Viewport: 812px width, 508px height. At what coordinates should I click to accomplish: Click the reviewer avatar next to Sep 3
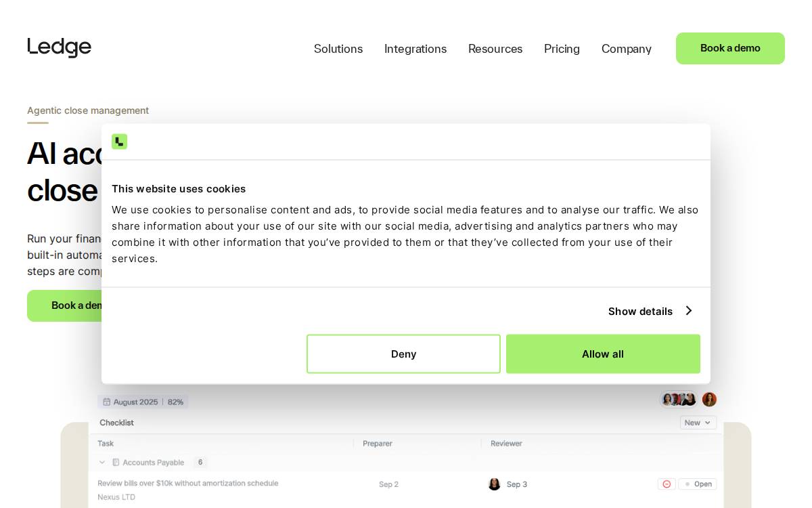tap(495, 484)
